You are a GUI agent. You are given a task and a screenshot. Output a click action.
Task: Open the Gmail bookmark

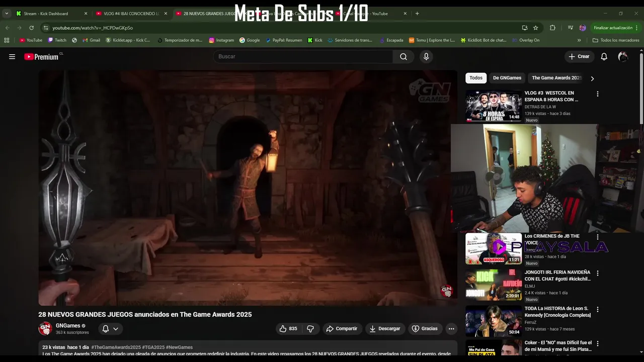click(91, 40)
